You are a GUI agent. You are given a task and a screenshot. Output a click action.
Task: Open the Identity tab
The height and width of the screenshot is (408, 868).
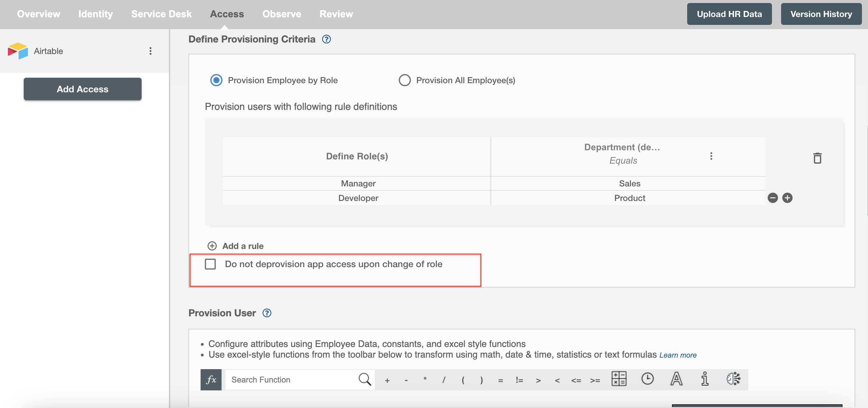[x=95, y=14]
